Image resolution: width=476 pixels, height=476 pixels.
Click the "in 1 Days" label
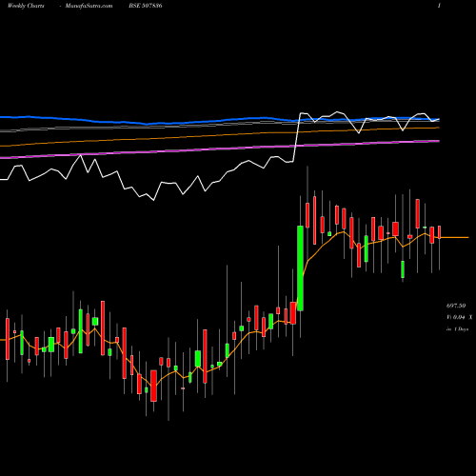pos(457,329)
